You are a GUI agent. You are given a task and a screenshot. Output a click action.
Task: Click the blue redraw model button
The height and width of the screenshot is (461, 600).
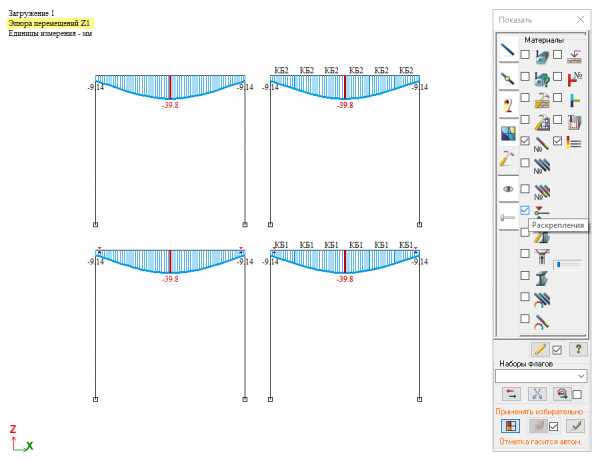pyautogui.click(x=510, y=426)
